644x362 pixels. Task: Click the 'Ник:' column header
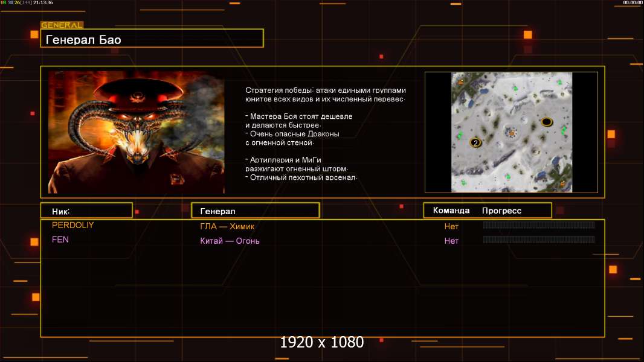[x=86, y=211]
